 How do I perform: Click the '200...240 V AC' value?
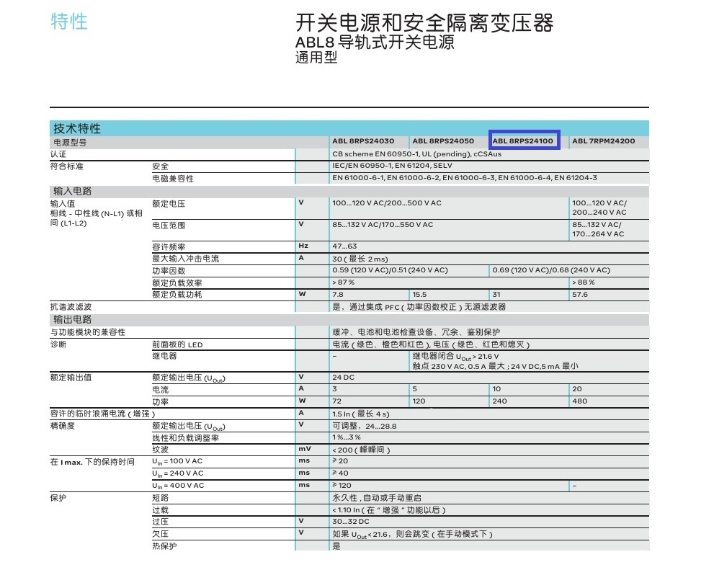pos(599,213)
